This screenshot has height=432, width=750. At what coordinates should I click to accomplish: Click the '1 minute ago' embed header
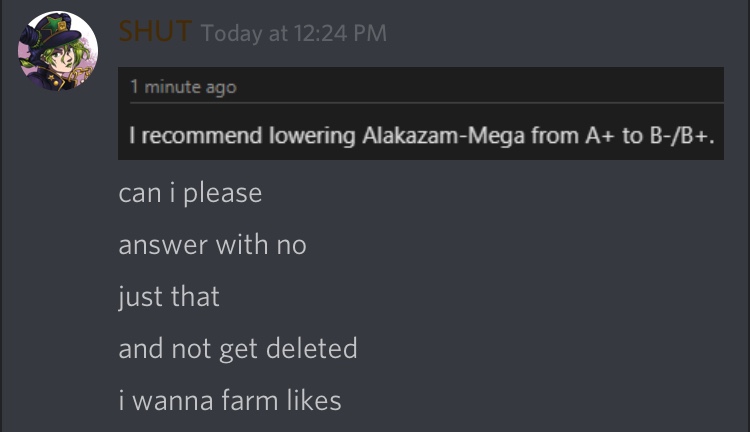[183, 87]
